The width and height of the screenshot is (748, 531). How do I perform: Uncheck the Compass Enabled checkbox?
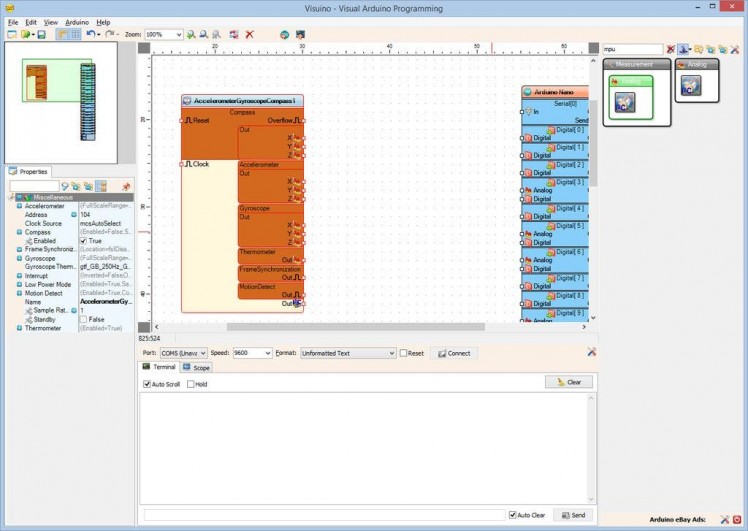[84, 241]
